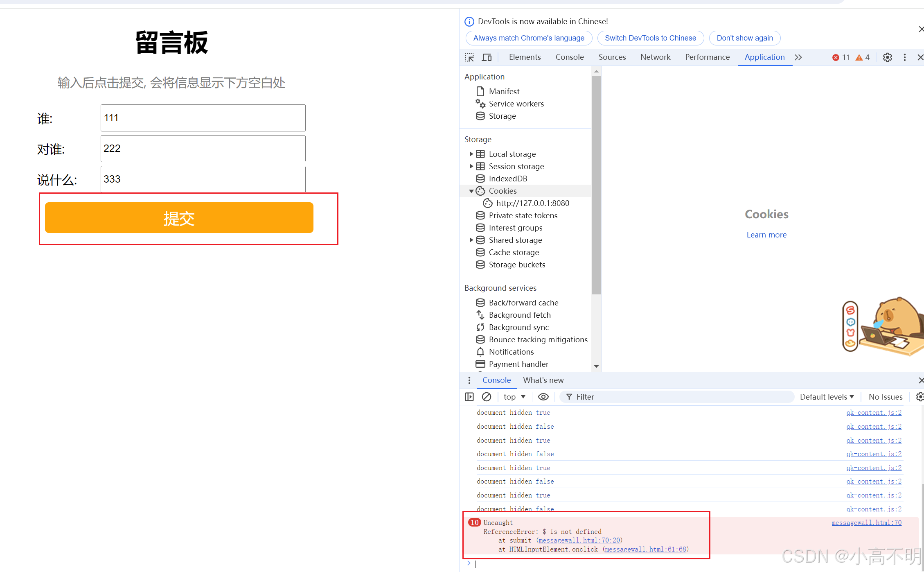Screen dimensions: 924x572
Task: Open the Cookies Learn more link
Action: [x=766, y=235]
